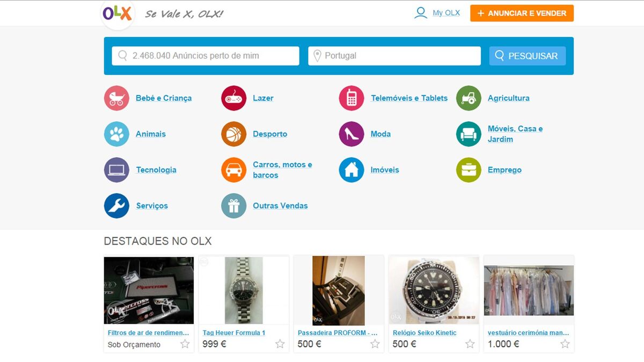The width and height of the screenshot is (644, 362).
Task: Open the Carros, motos e barcos link
Action: (x=282, y=170)
